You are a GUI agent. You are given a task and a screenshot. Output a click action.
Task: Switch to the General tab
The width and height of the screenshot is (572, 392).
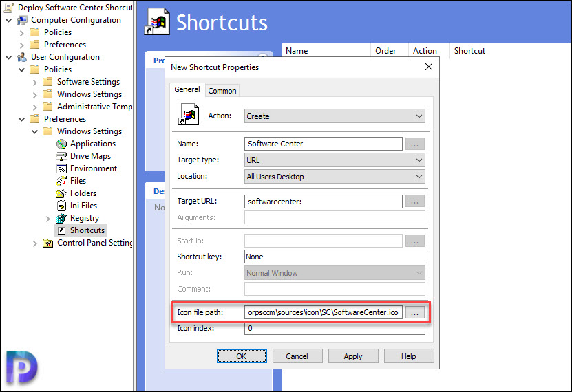(187, 89)
